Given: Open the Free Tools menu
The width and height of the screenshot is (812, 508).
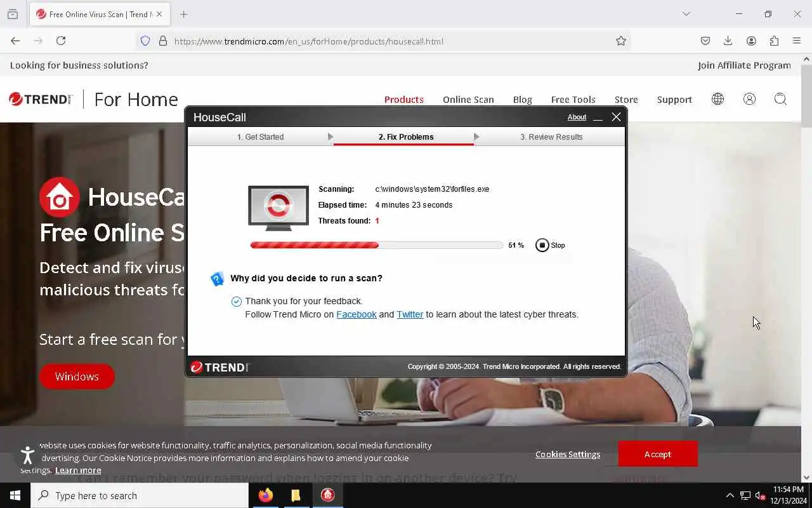Looking at the screenshot, I should (573, 100).
